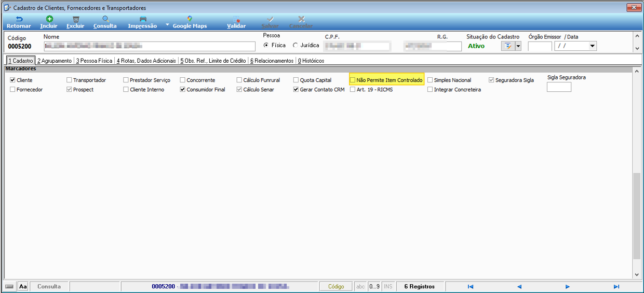Click the Incluir green plus icon
This screenshot has height=293, width=644.
(x=49, y=19)
